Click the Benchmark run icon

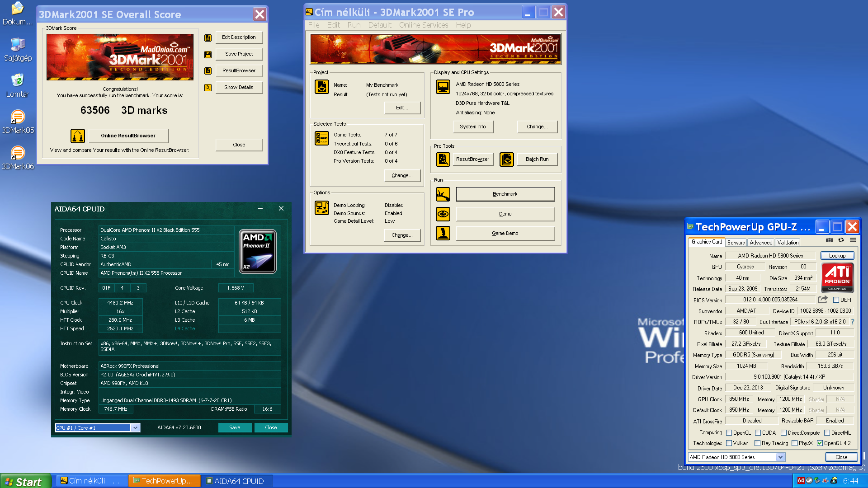click(x=443, y=194)
